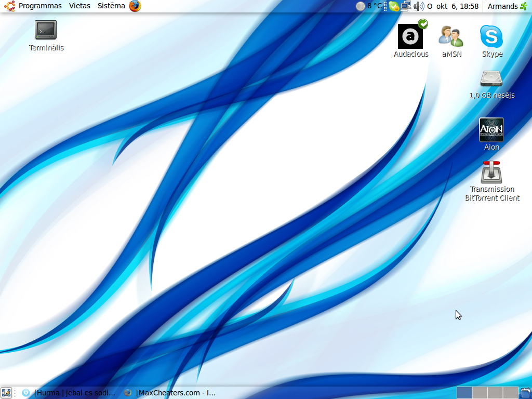Screen dimensions: 532x399
Task: Open the aMSN messenger icon
Action: point(450,36)
